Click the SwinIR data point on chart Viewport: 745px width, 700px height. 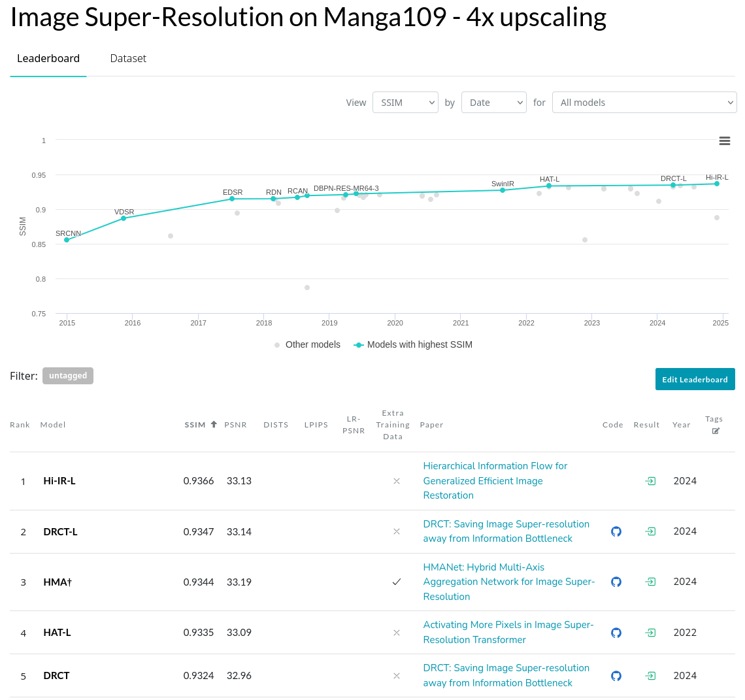click(503, 190)
